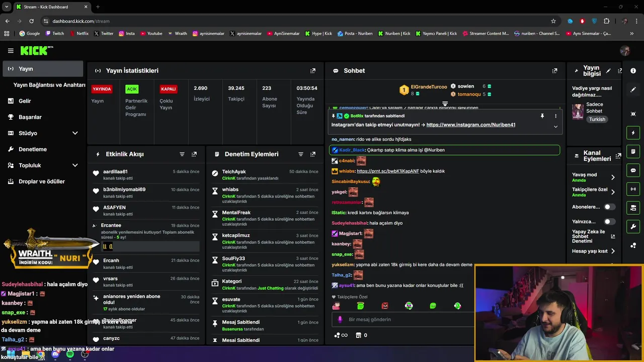This screenshot has width=644, height=362.
Task: Click the lightning bolt icon in the right sidebar
Action: pyautogui.click(x=633, y=133)
